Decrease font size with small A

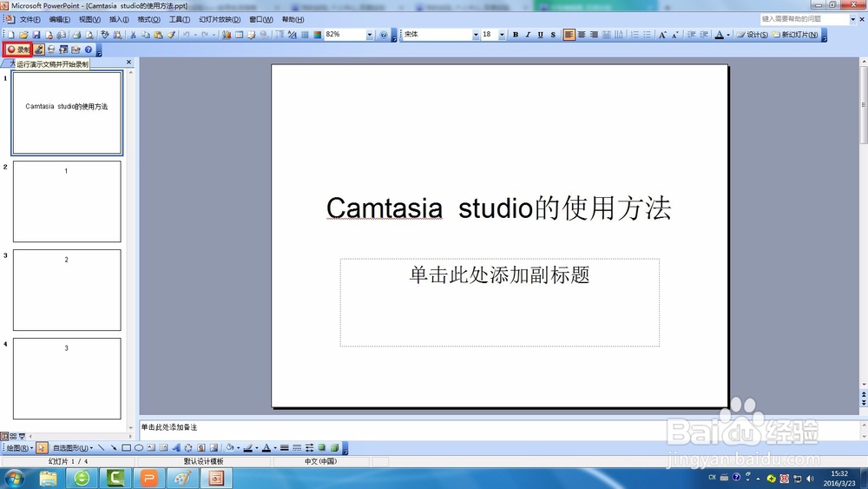pos(674,35)
